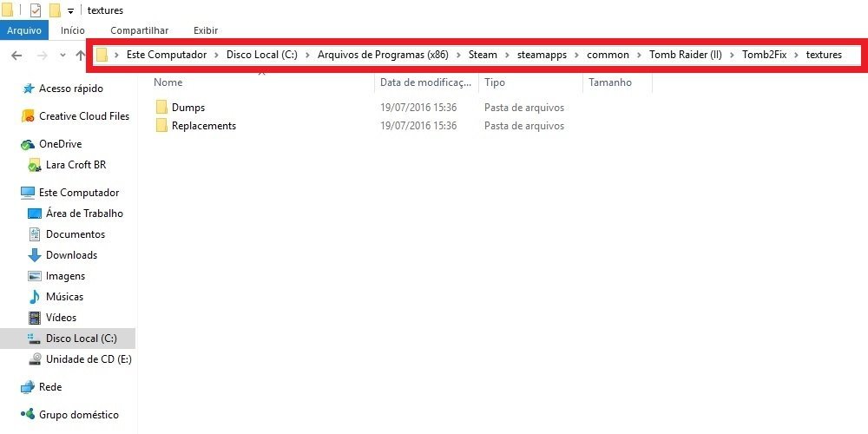Click the up-directory arrow button
This screenshot has width=868, height=434.
[x=80, y=56]
